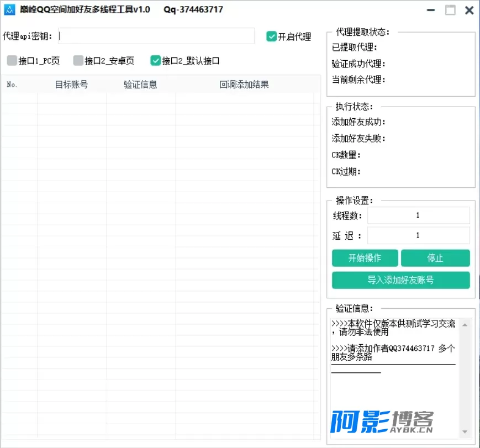The height and width of the screenshot is (448, 480).
Task: Click the 延迟 value field
Action: (x=418, y=235)
